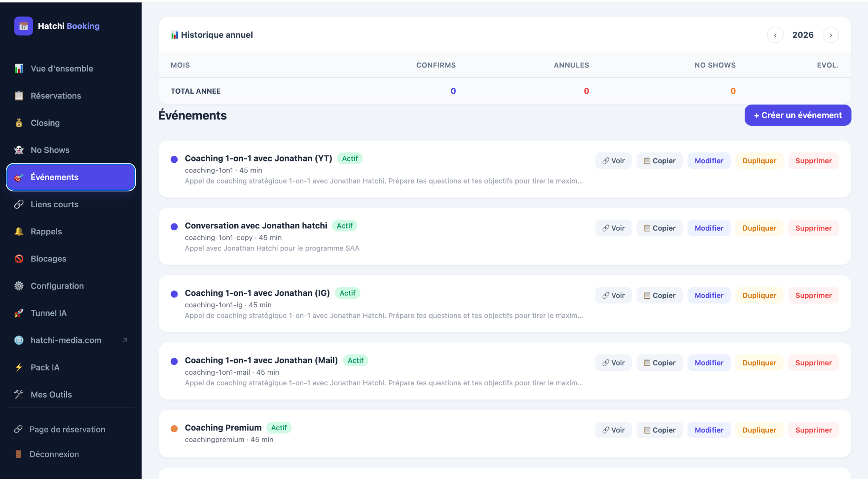The height and width of the screenshot is (479, 868).
Task: Open the Vue d'ensemble menu item
Action: tap(71, 69)
